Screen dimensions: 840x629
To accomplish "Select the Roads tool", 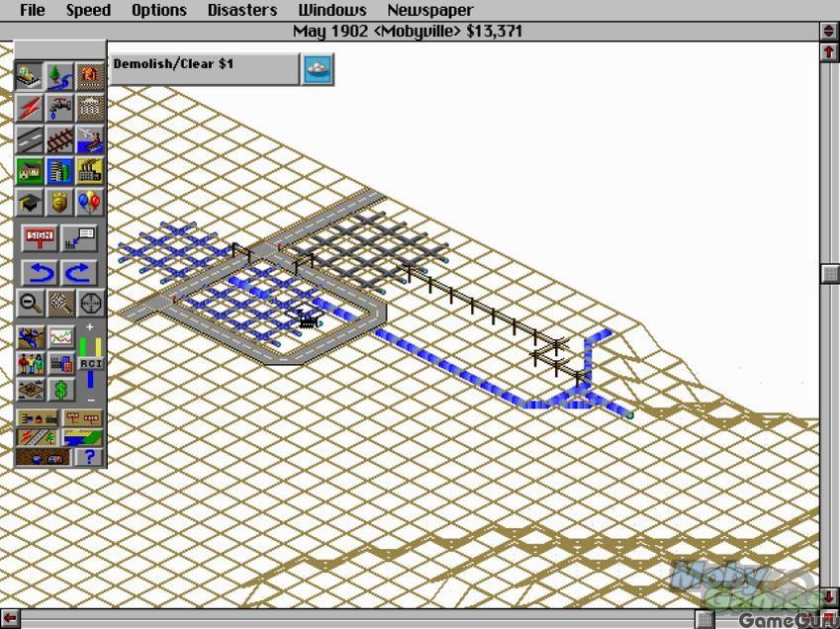I will 29,139.
